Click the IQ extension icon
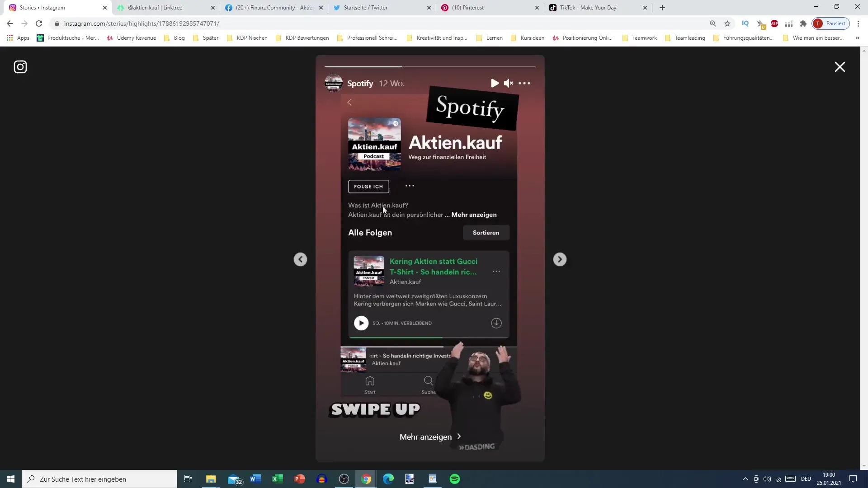Viewport: 868px width, 488px height. click(745, 23)
